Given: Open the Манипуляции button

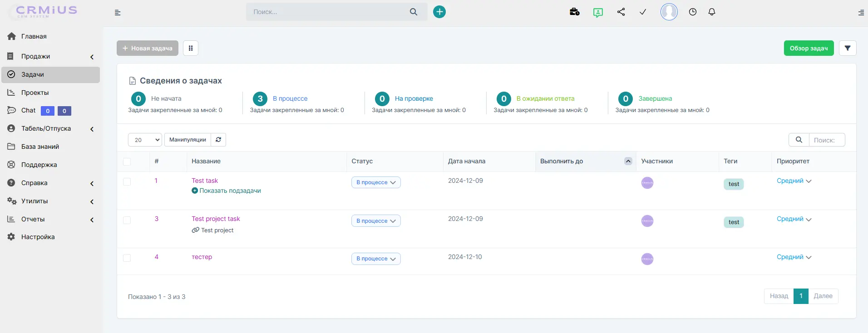Looking at the screenshot, I should (187, 140).
